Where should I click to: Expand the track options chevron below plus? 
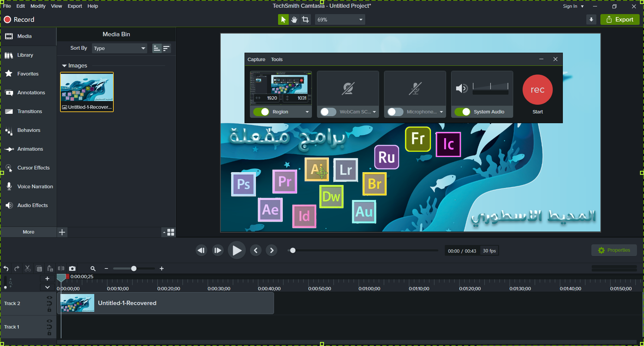coord(47,287)
